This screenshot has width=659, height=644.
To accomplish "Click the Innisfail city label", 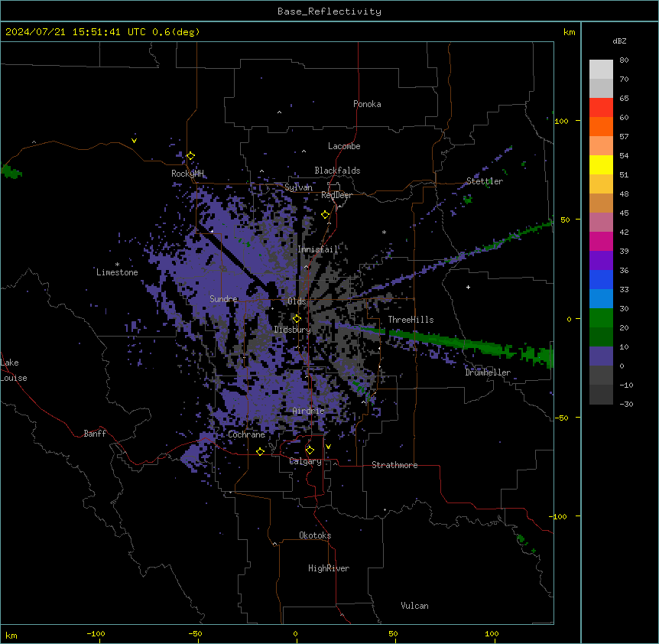I will click(317, 249).
